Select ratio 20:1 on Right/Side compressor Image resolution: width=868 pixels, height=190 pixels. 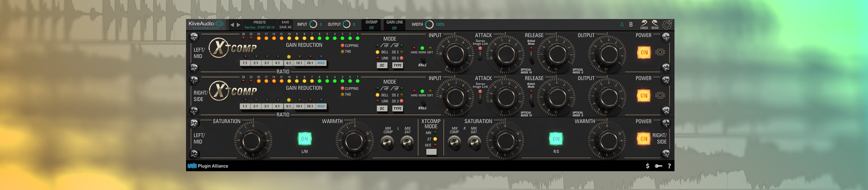coord(310,106)
